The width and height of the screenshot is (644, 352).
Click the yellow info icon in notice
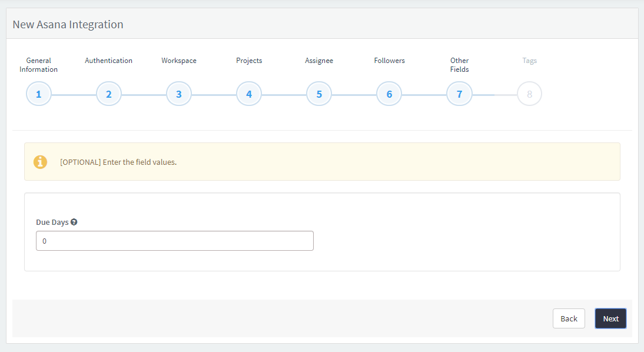point(40,162)
